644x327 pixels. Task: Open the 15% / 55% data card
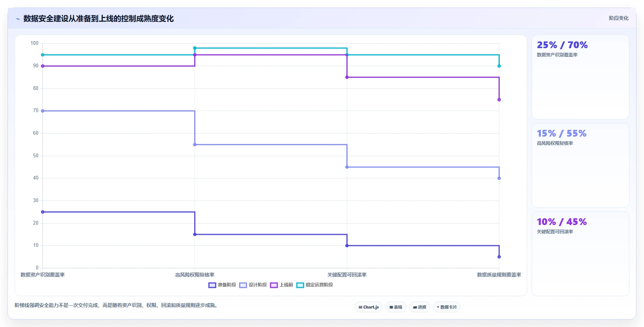(580, 166)
